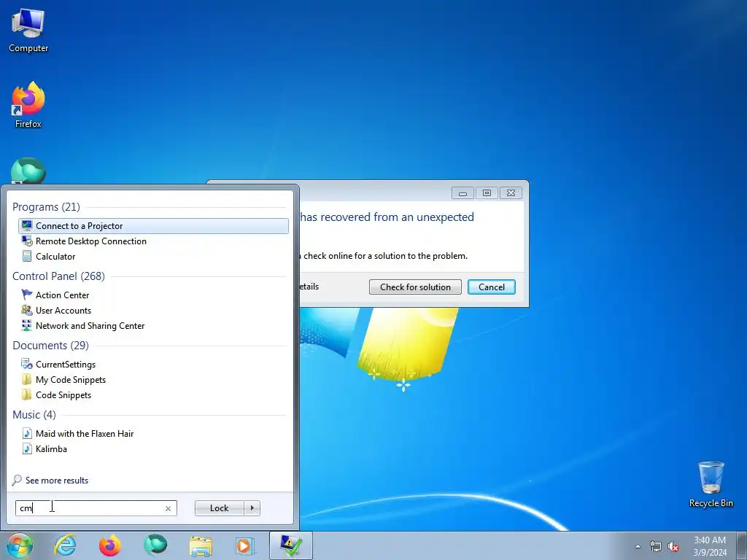Click the Documents (29) category header
The width and height of the screenshot is (747, 560).
[50, 345]
